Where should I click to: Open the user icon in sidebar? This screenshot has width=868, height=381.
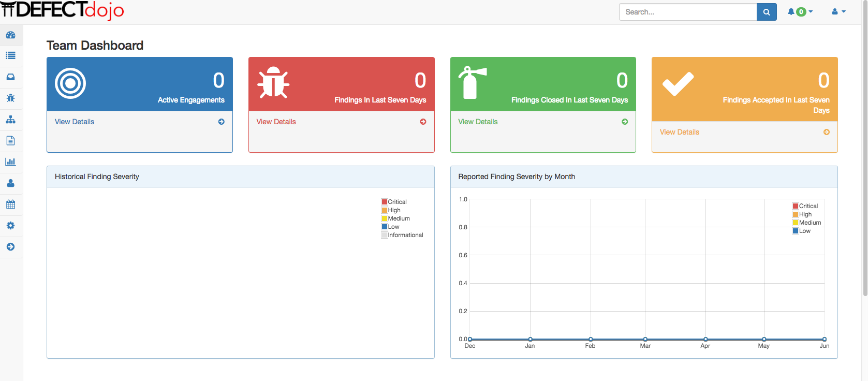click(x=10, y=183)
